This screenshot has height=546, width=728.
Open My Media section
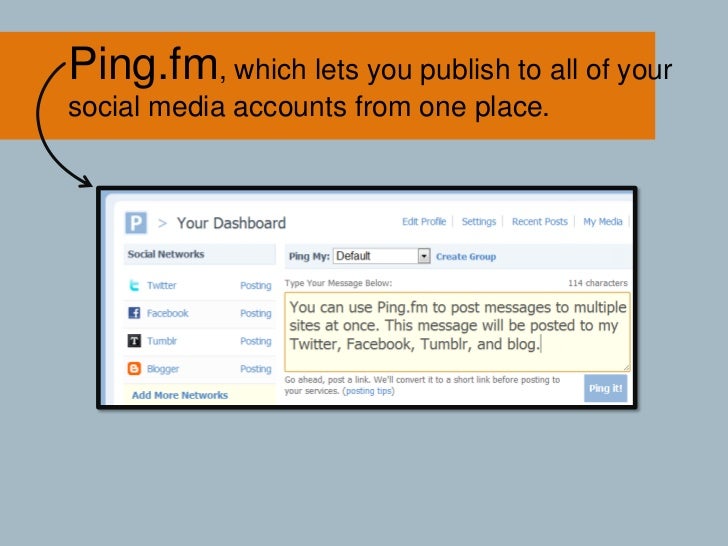[603, 222]
